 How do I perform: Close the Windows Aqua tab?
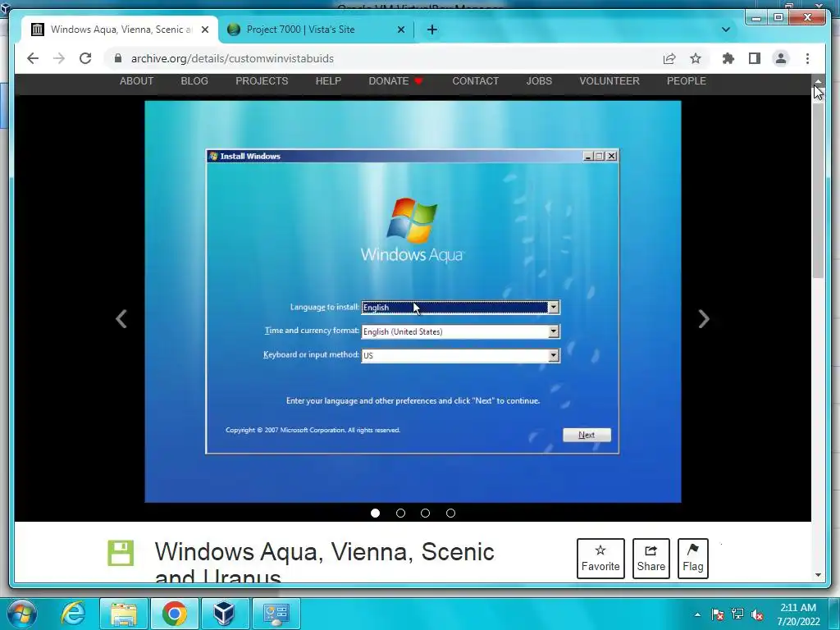click(x=204, y=30)
